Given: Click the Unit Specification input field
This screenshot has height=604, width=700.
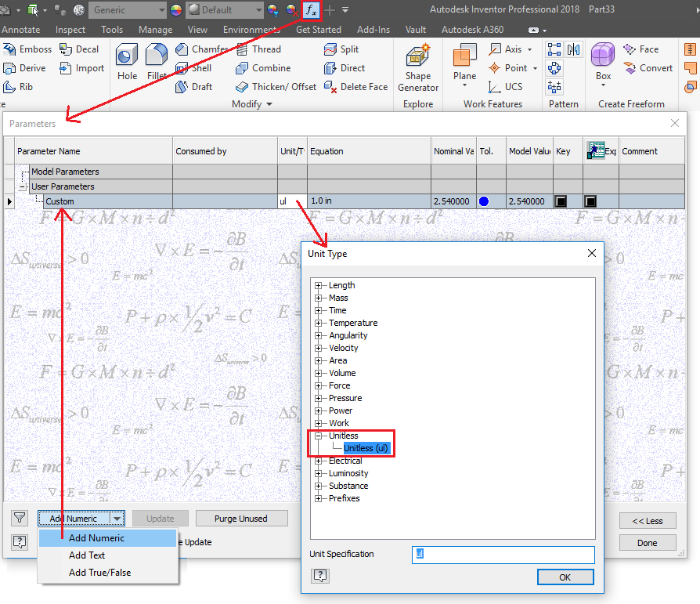Looking at the screenshot, I should click(x=502, y=554).
